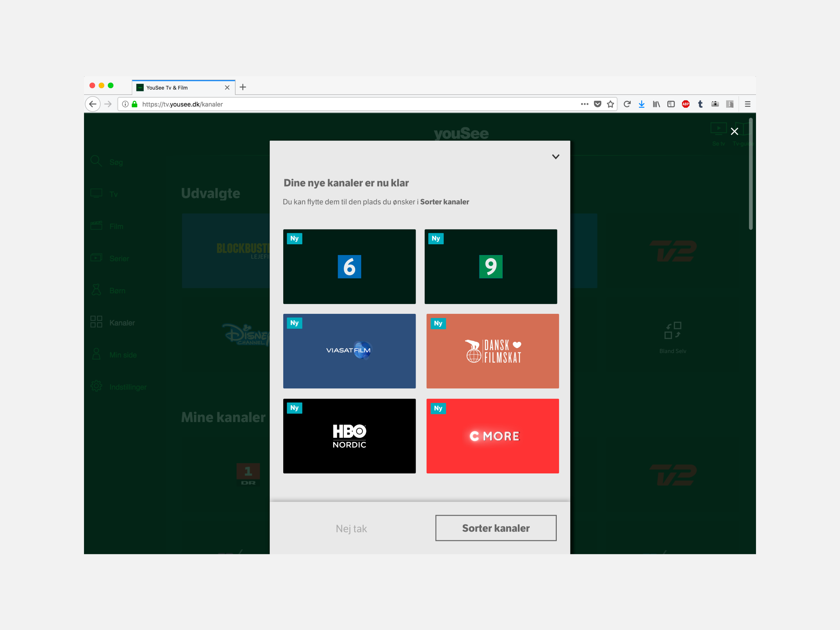Viewport: 840px width, 630px height.
Task: Click the reload page icon
Action: click(627, 104)
